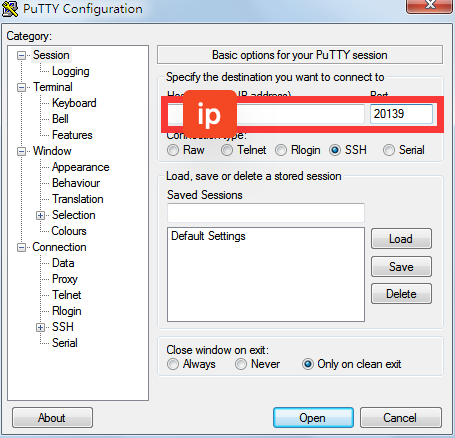Collapse the Session tree node
Viewport: 455px width, 438px height.
pyautogui.click(x=21, y=55)
